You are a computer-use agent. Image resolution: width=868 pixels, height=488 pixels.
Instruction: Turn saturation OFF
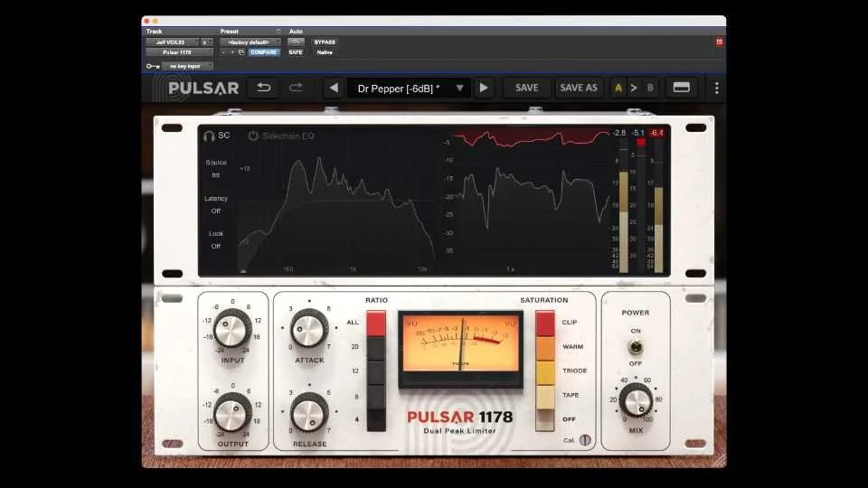[x=544, y=420]
